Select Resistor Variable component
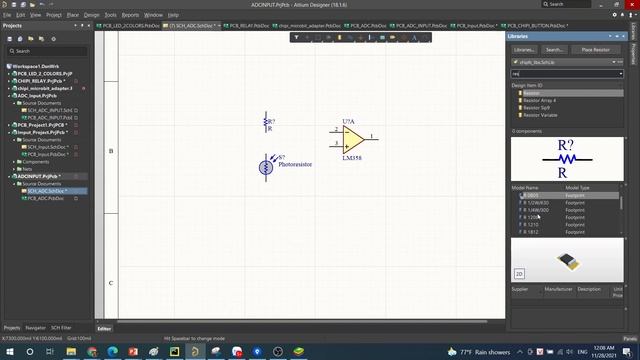Screen dimensions: 640x360 point(540,115)
